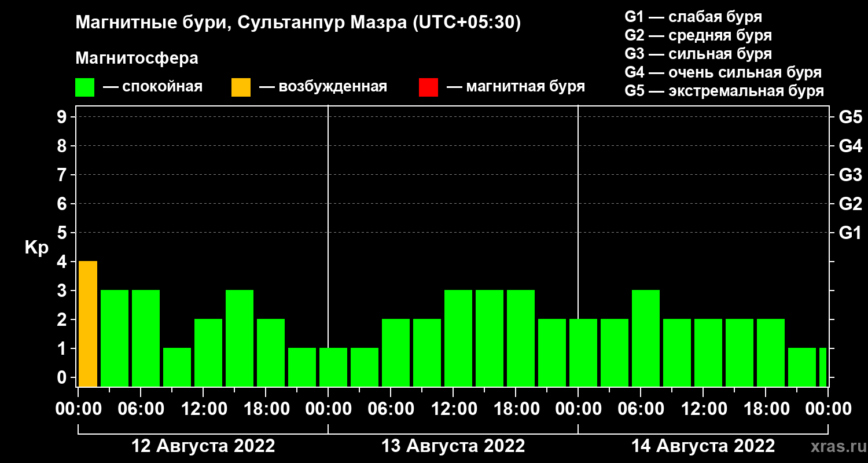Click the red 'магнитная буря' legend swatch
Image resolution: width=868 pixels, height=463 pixels.
coord(428,87)
